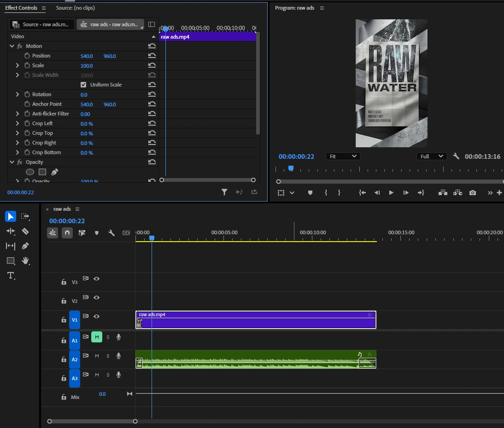Expand the Rotation parameter
This screenshot has height=428, width=504.
[18, 94]
